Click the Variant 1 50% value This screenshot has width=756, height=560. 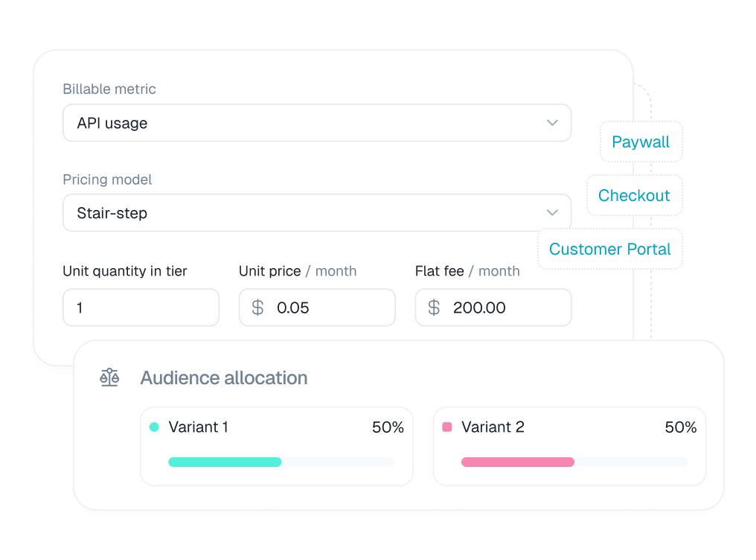pos(388,427)
